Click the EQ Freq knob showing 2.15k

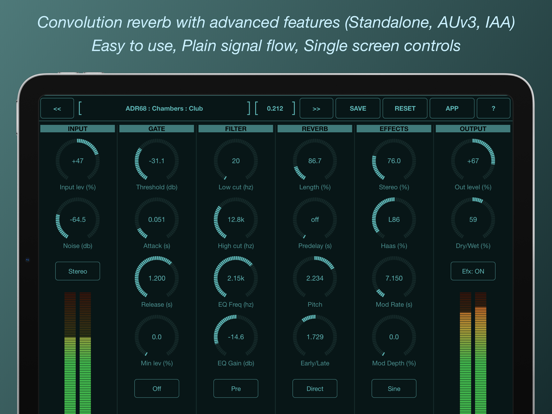(x=236, y=278)
